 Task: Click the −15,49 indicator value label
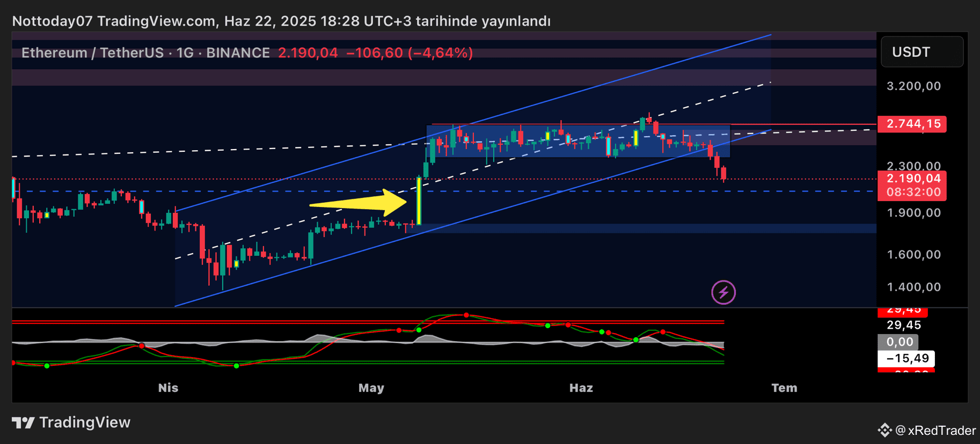906,358
